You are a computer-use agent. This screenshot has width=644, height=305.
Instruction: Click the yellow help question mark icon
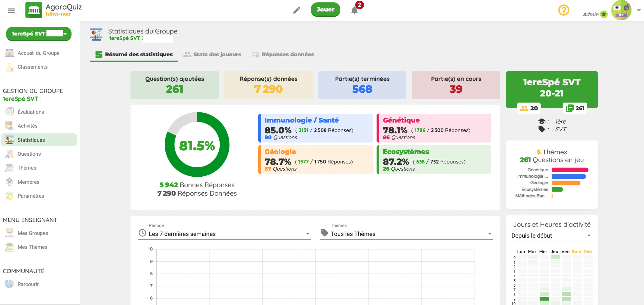[563, 10]
